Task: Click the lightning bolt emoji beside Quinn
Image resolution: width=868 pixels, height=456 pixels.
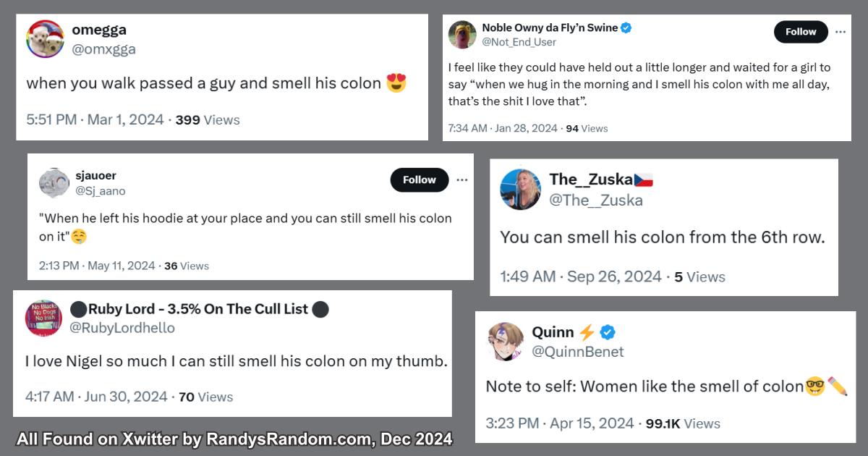Action: pyautogui.click(x=587, y=332)
